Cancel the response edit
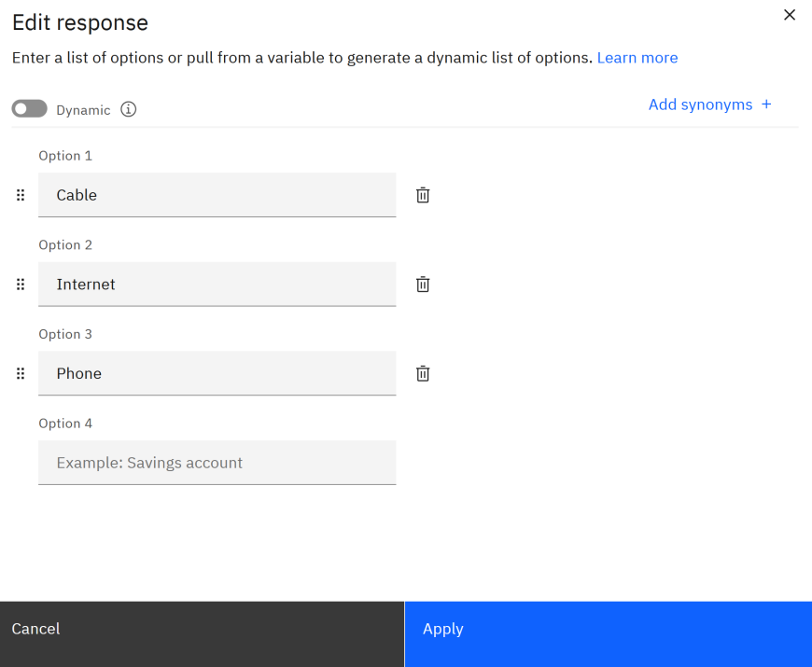Viewport: 812px width, 667px height. [x=202, y=630]
